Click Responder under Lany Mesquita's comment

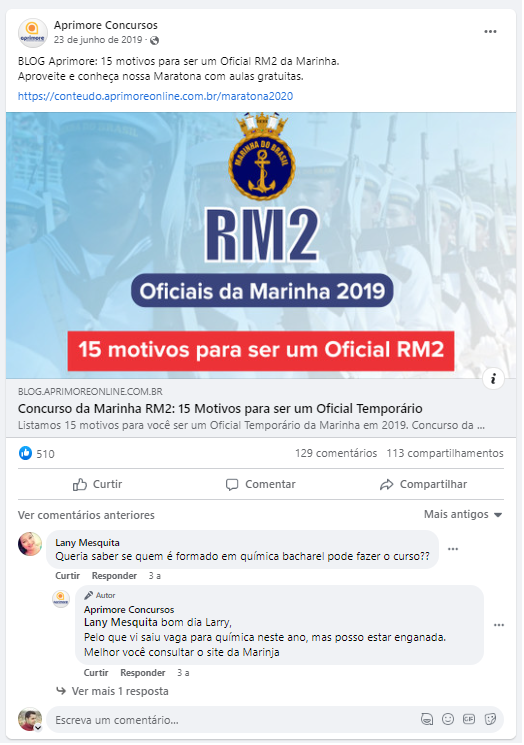(114, 576)
